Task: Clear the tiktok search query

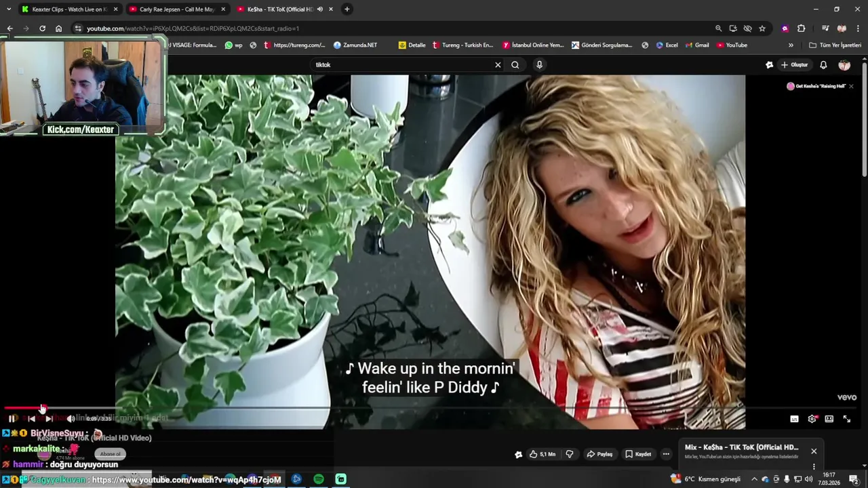Action: 498,65
